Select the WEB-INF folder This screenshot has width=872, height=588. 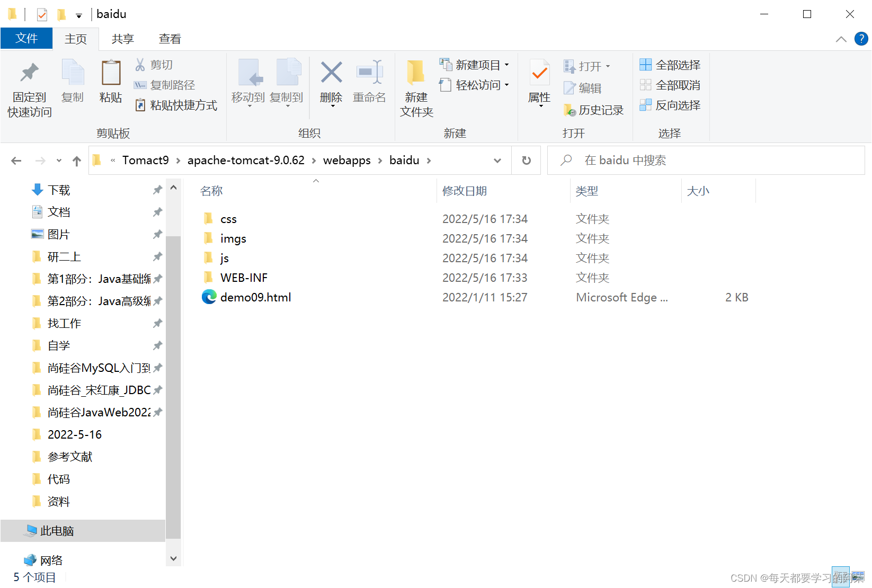(244, 278)
